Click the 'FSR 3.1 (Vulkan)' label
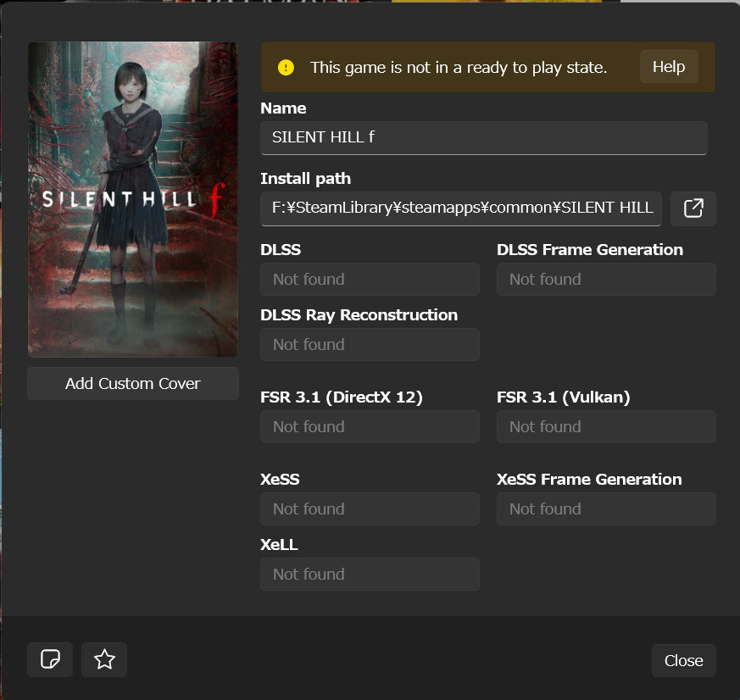The height and width of the screenshot is (700, 740). coord(563,397)
